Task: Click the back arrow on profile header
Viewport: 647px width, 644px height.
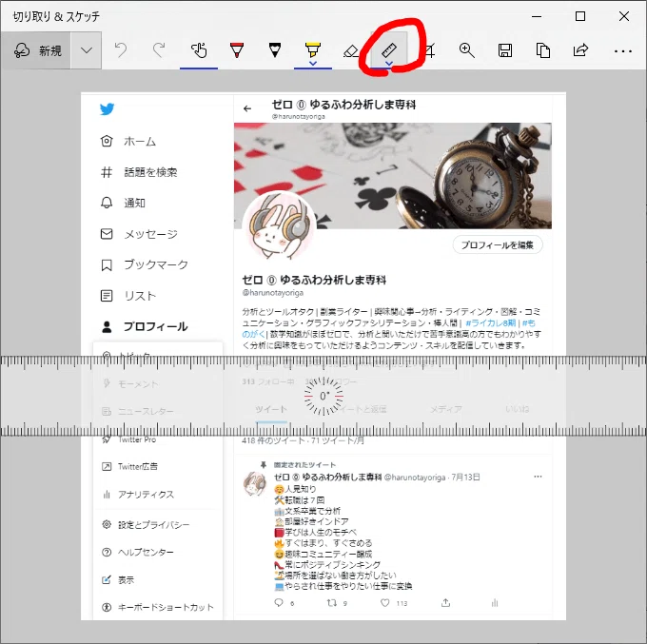Action: pyautogui.click(x=247, y=108)
